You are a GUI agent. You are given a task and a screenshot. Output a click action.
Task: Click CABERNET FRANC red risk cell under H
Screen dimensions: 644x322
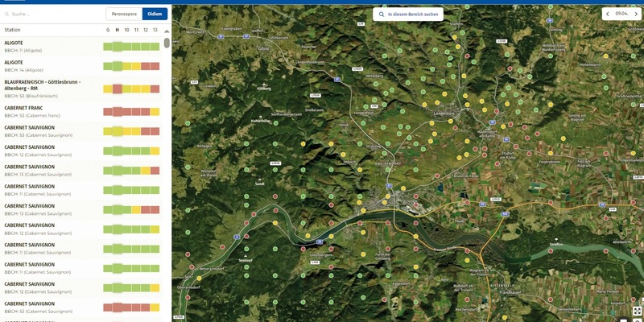pyautogui.click(x=117, y=112)
